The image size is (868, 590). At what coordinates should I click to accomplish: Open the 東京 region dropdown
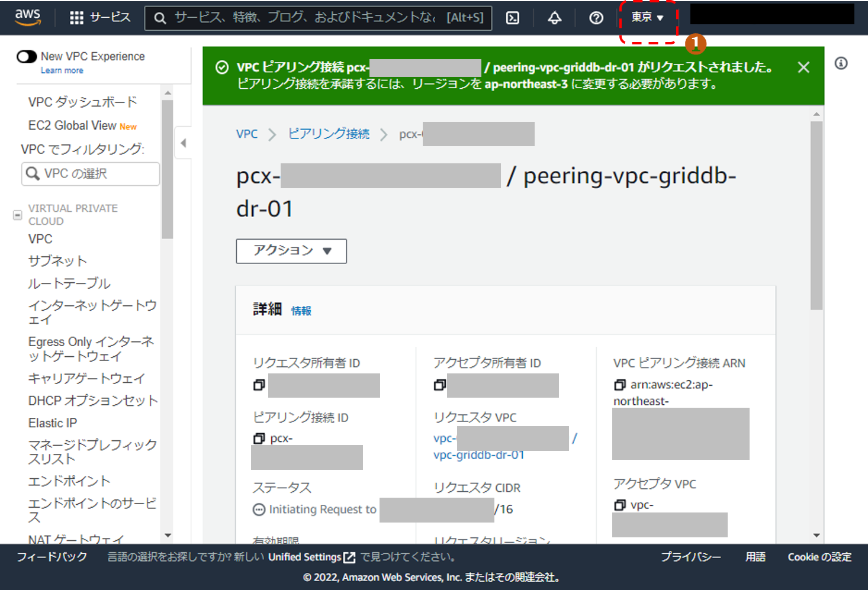pos(647,18)
